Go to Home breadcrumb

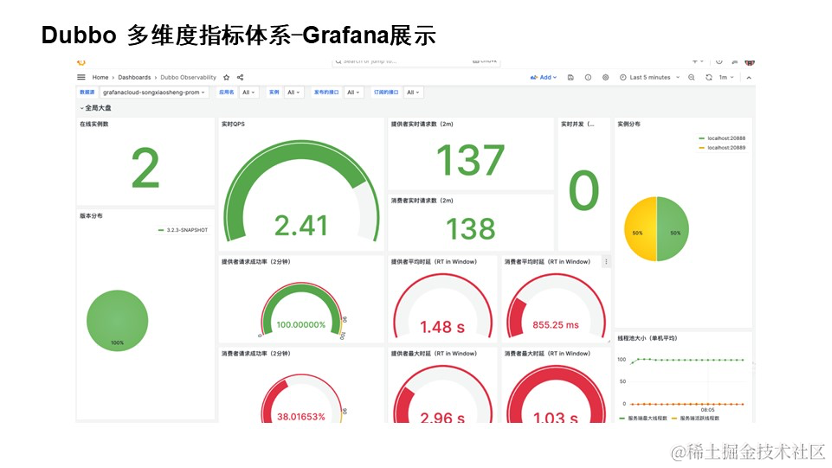(x=100, y=77)
